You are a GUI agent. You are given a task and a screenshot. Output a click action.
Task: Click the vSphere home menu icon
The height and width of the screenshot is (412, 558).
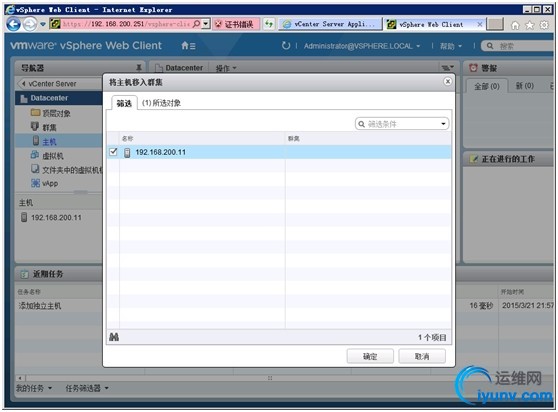click(x=188, y=46)
